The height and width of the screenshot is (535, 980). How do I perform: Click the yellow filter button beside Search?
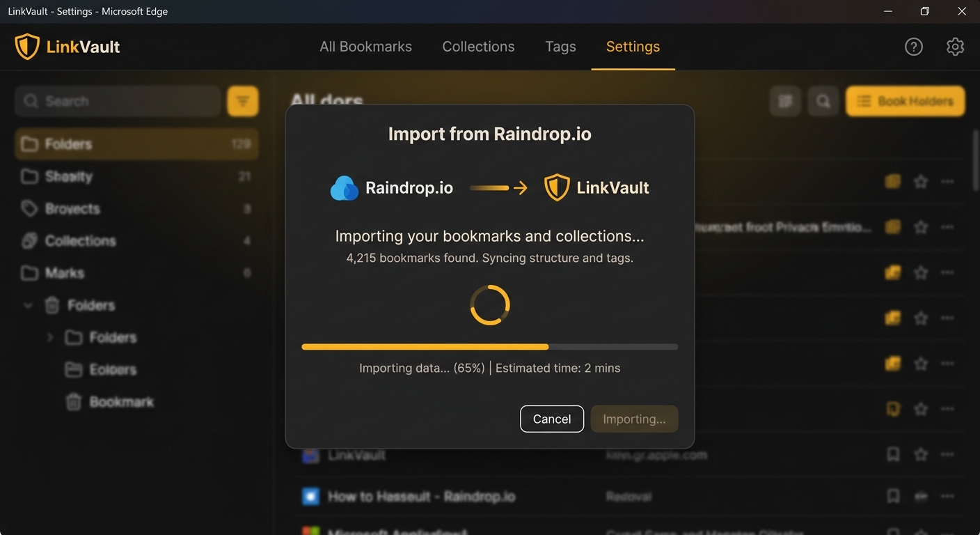pos(243,101)
